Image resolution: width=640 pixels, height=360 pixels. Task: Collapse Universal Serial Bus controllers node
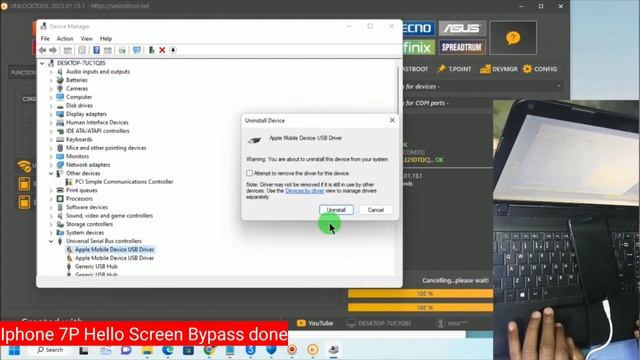pos(51,241)
